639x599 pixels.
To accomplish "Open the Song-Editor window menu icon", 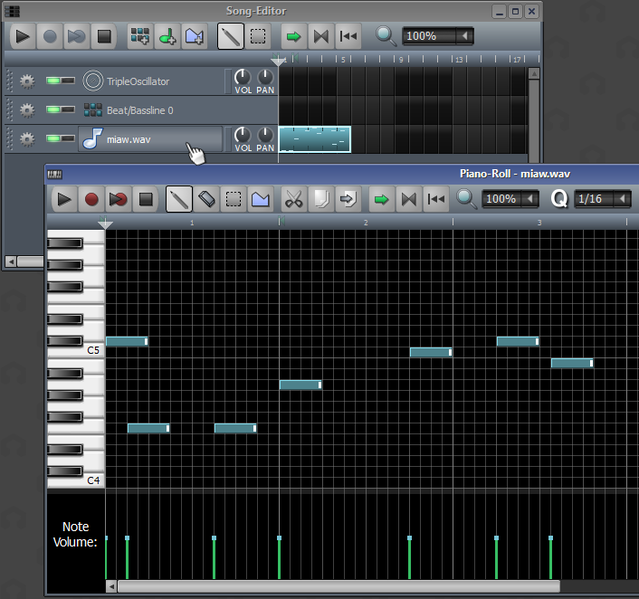I will 12,11.
